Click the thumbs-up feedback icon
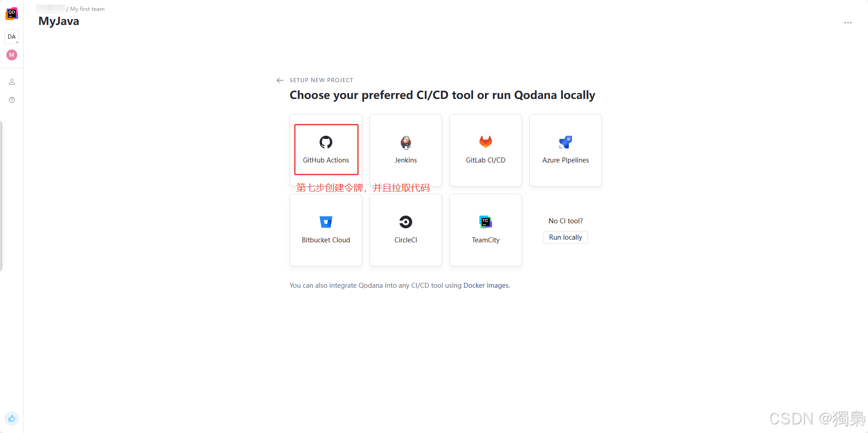The image size is (868, 433). (x=11, y=418)
